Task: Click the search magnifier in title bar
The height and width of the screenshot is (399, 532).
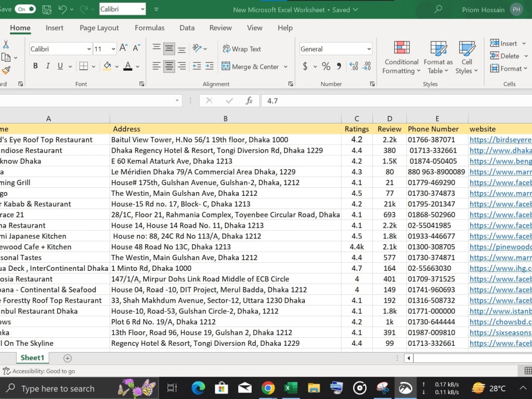Action: tap(438, 9)
